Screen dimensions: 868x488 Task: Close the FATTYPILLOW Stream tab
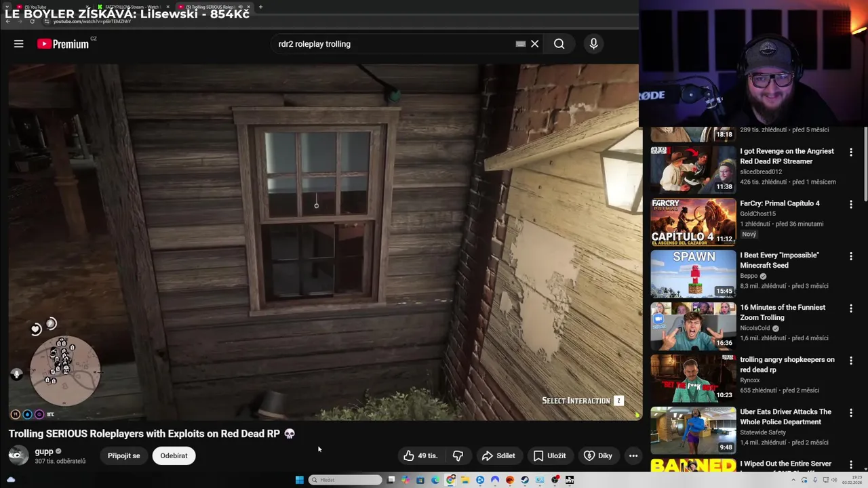pyautogui.click(x=167, y=7)
